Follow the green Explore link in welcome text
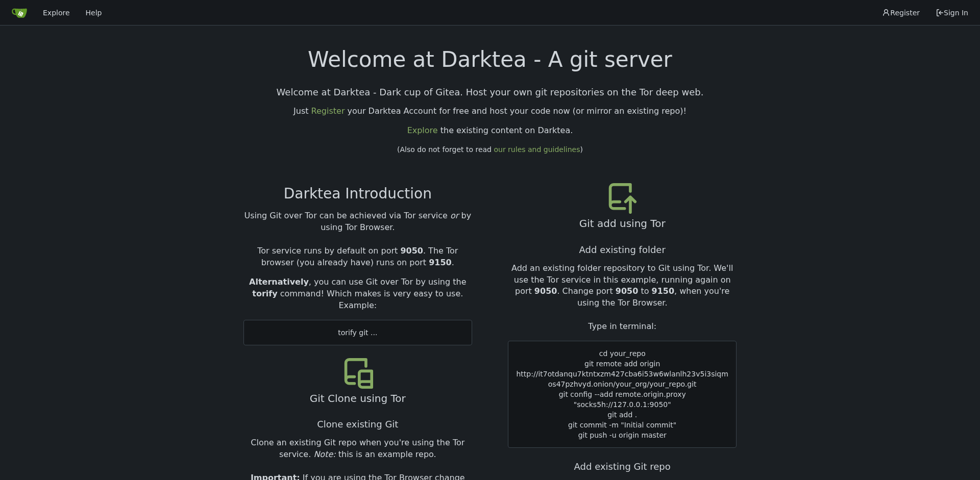 click(x=422, y=131)
